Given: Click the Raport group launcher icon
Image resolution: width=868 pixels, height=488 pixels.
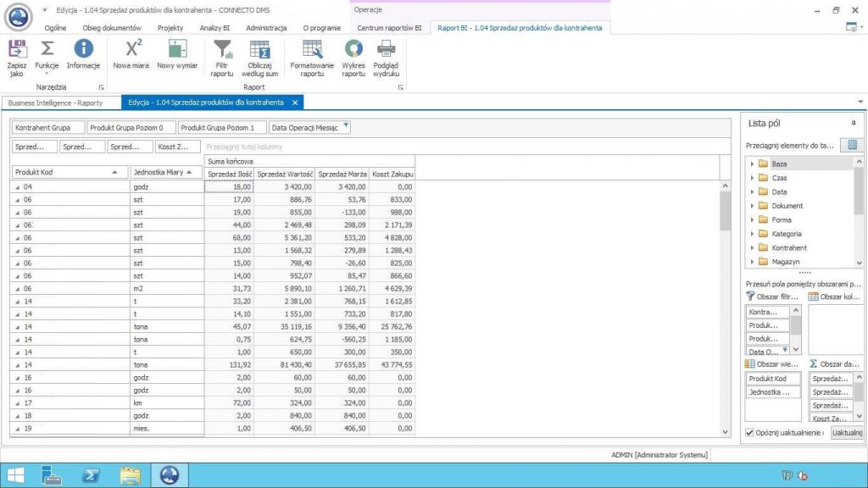Looking at the screenshot, I should [401, 87].
